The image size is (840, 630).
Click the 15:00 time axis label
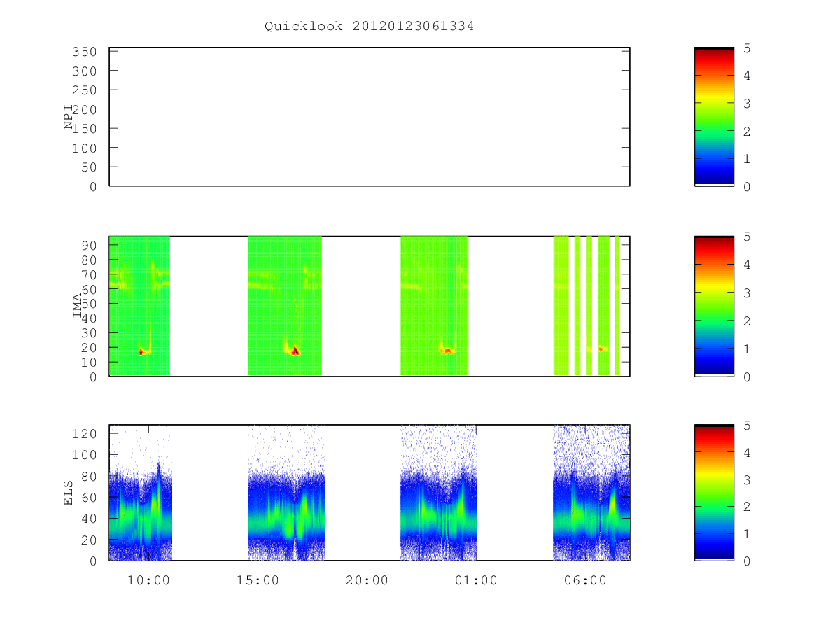point(258,580)
